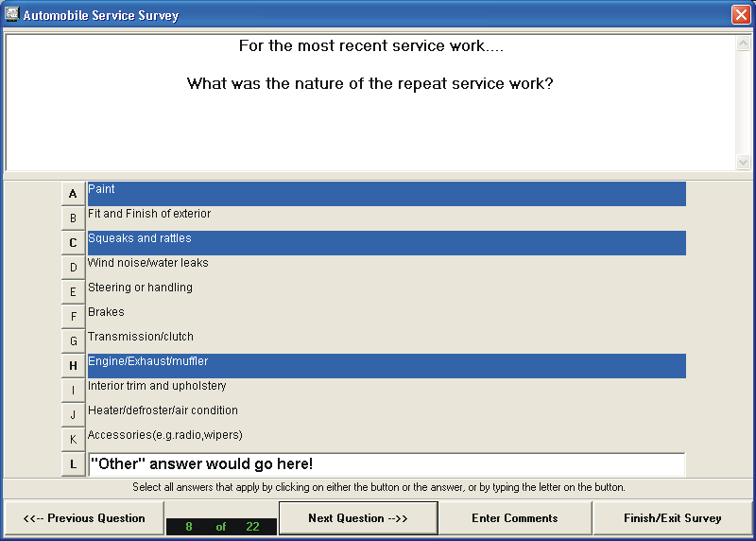Click the letter J answer button
The height and width of the screenshot is (541, 756).
coord(74,415)
